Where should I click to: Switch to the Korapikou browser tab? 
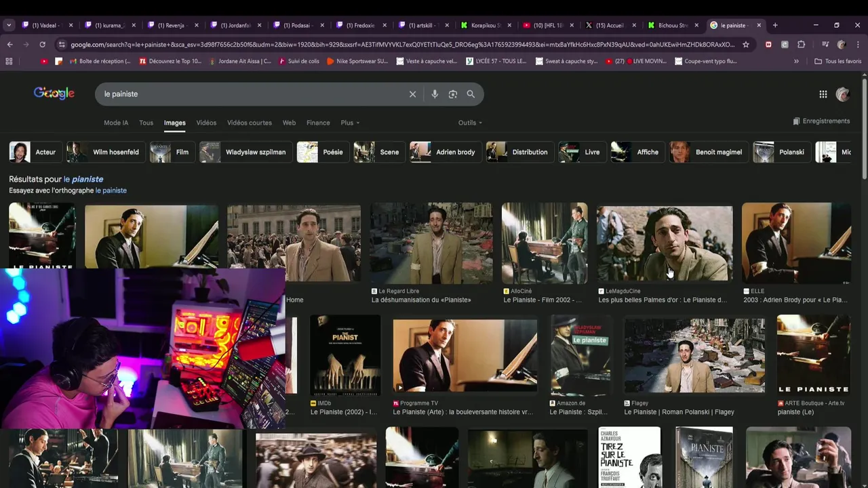[486, 25]
